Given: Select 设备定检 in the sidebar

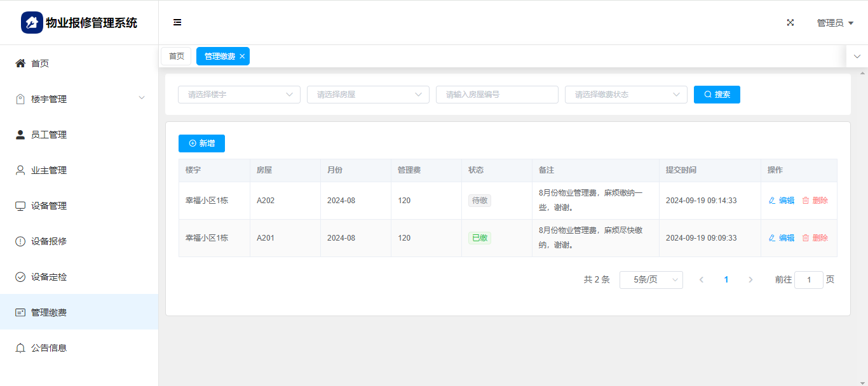Looking at the screenshot, I should point(49,277).
